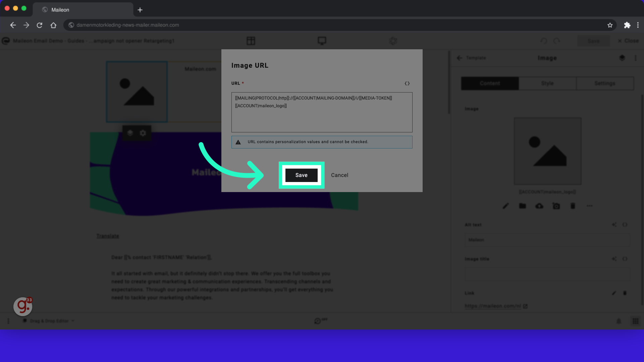The height and width of the screenshot is (362, 644).
Task: Click the gear icon under selected image block
Action: coord(143,133)
